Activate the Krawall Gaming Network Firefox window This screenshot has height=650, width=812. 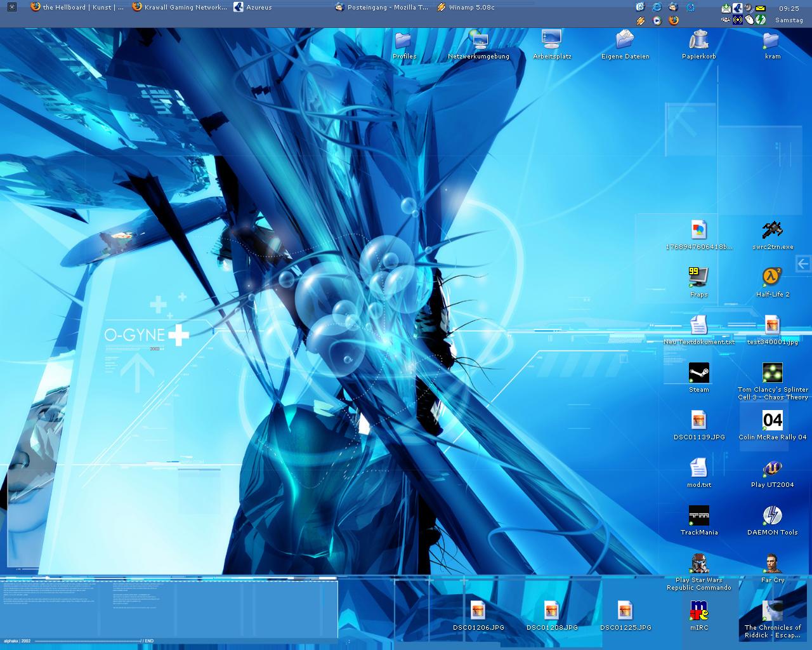[180, 8]
